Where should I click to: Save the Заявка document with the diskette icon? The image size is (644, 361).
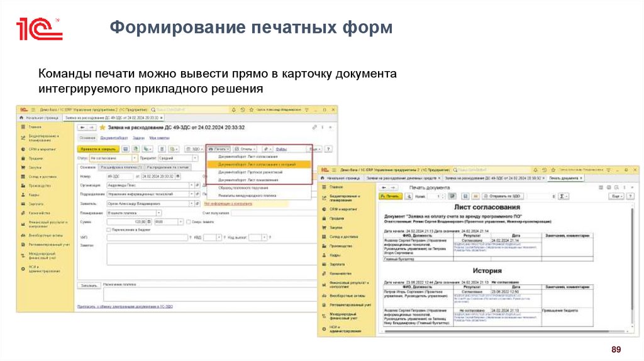[x=126, y=149]
